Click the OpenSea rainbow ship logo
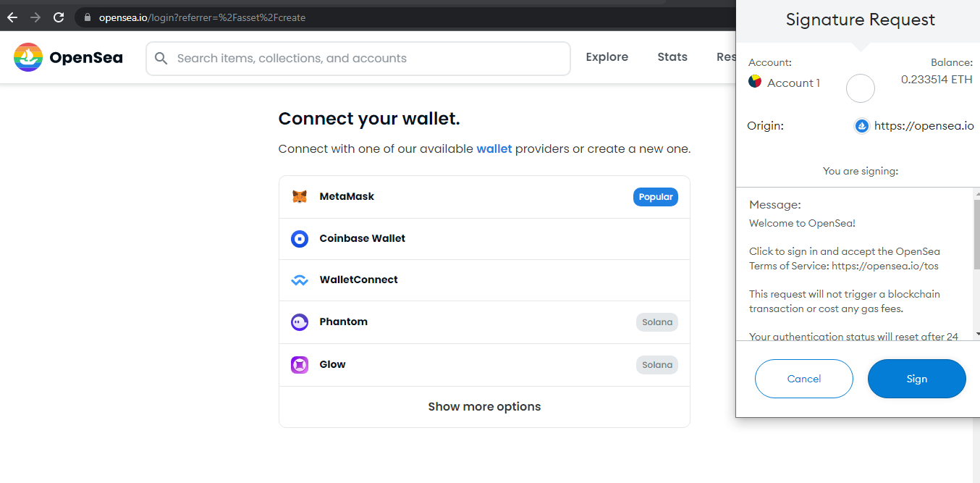The height and width of the screenshot is (483, 980). tap(28, 57)
